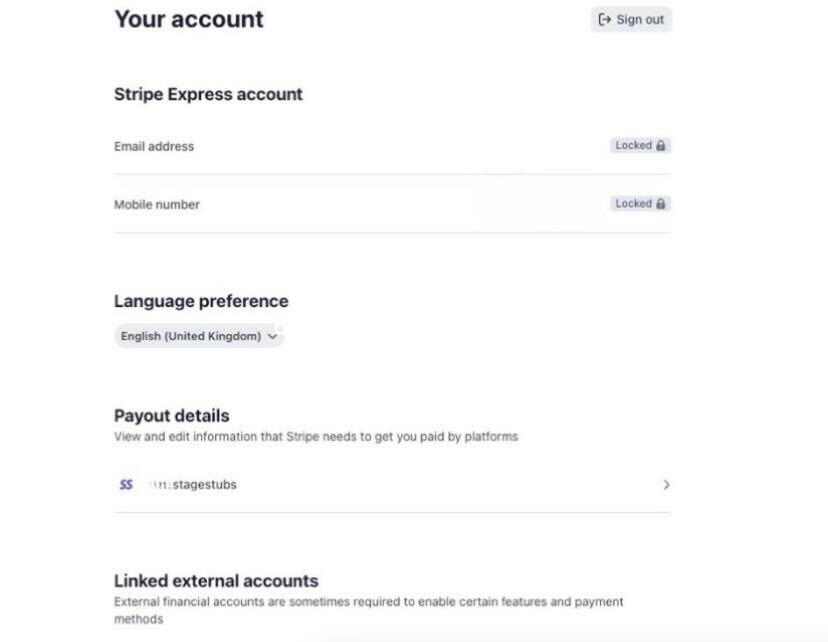Select the stagestubs platform name
828x642 pixels.
click(x=204, y=485)
